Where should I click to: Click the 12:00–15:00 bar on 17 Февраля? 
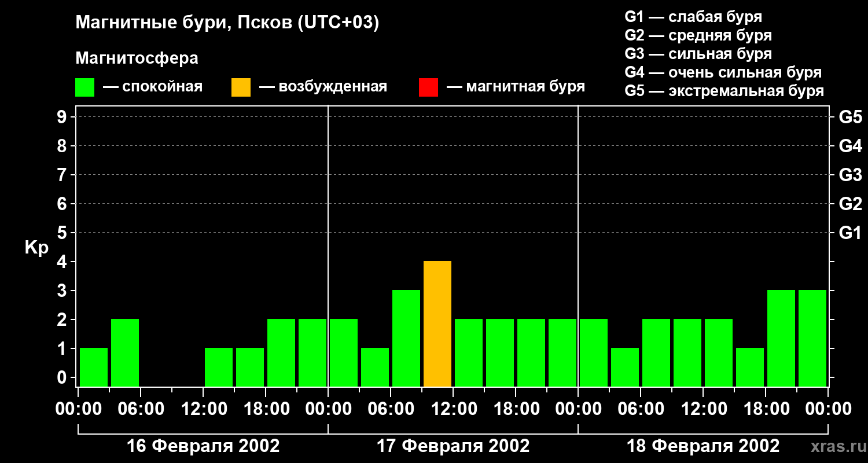point(469,352)
